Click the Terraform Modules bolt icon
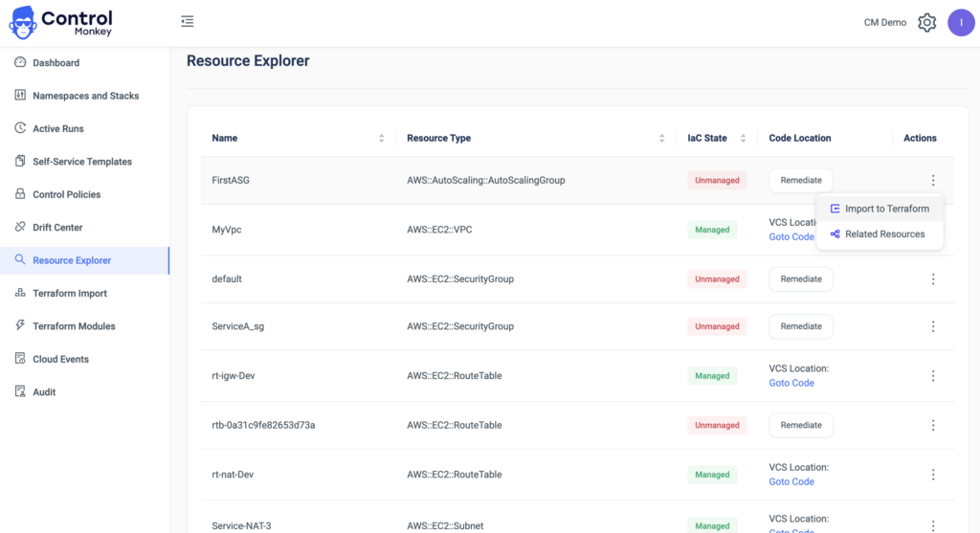 [x=20, y=325]
